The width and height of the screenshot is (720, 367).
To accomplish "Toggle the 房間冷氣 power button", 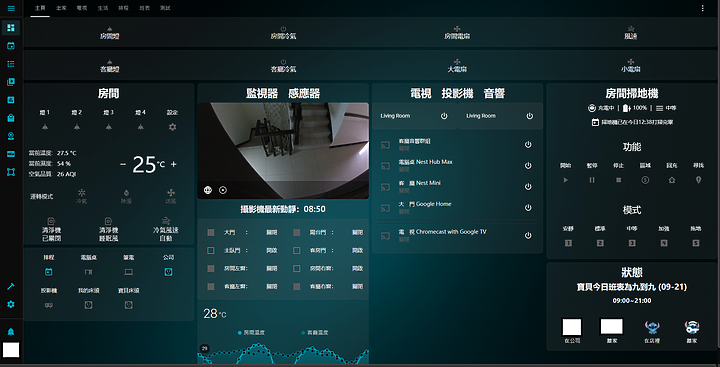I will [283, 32].
